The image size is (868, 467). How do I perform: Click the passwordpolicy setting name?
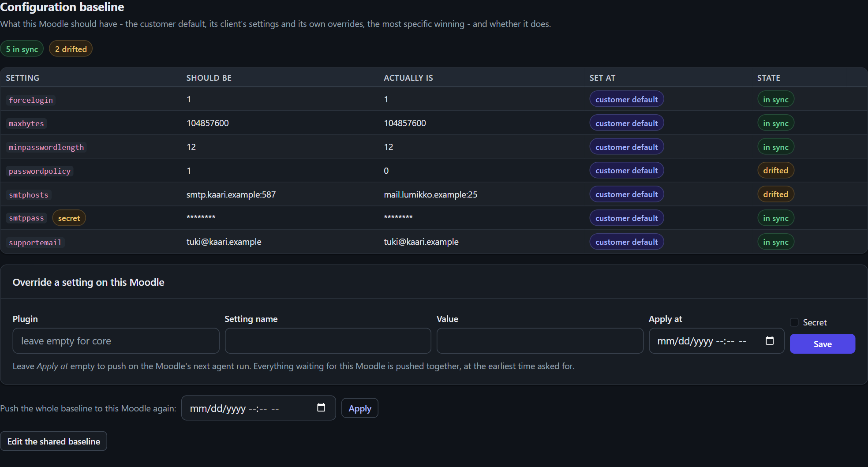40,171
